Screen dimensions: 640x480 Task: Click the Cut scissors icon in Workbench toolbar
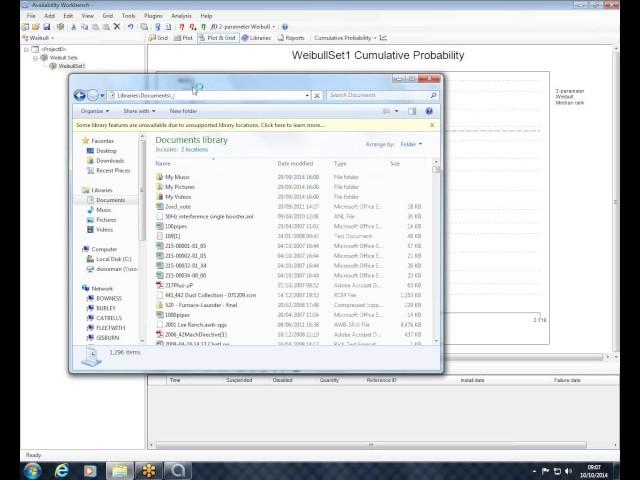click(x=74, y=27)
